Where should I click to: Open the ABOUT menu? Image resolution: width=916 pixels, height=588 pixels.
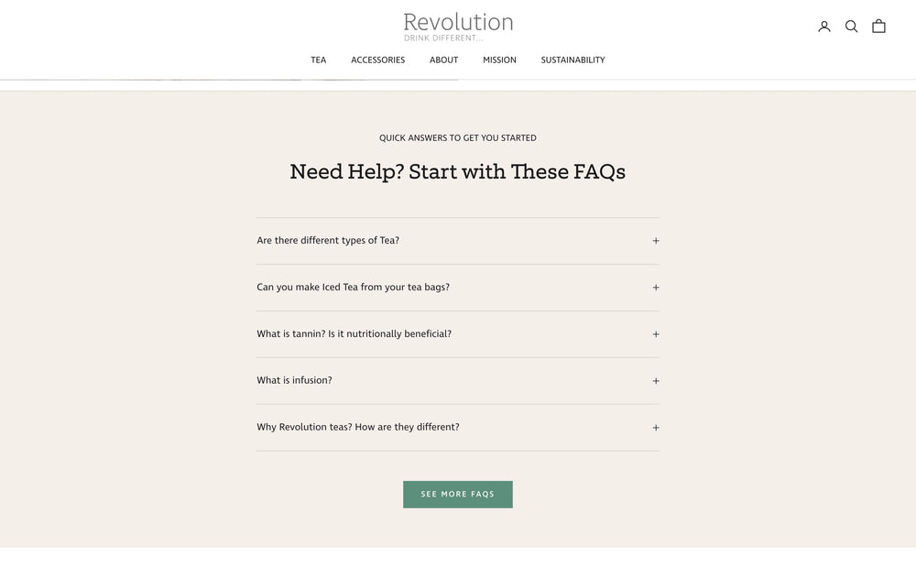(443, 59)
